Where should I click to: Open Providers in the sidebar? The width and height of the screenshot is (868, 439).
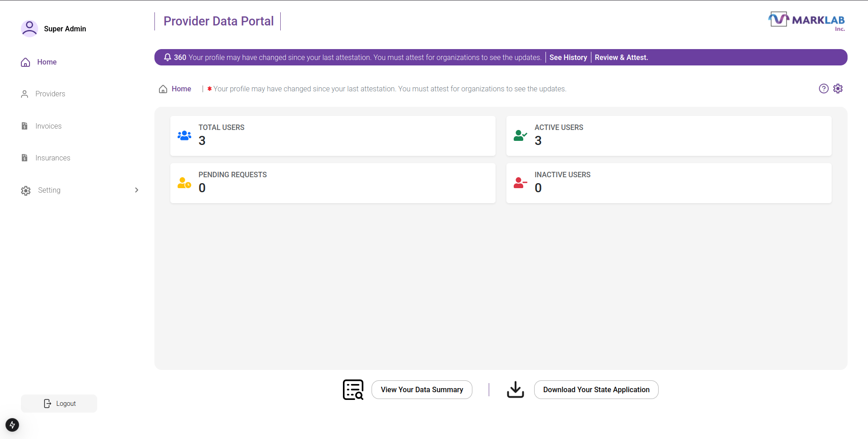50,94
